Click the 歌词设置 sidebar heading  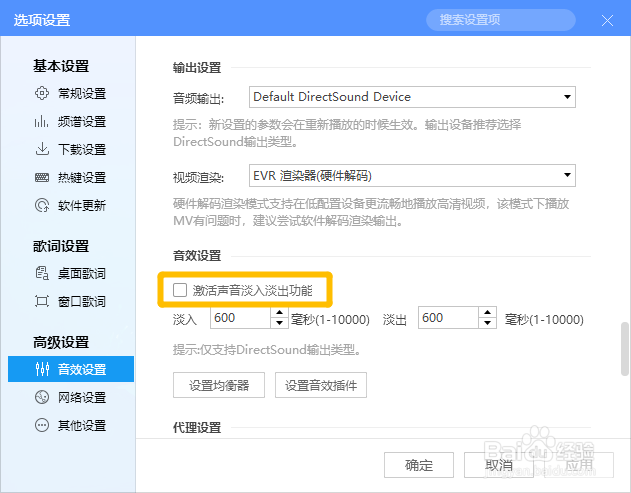tap(61, 246)
